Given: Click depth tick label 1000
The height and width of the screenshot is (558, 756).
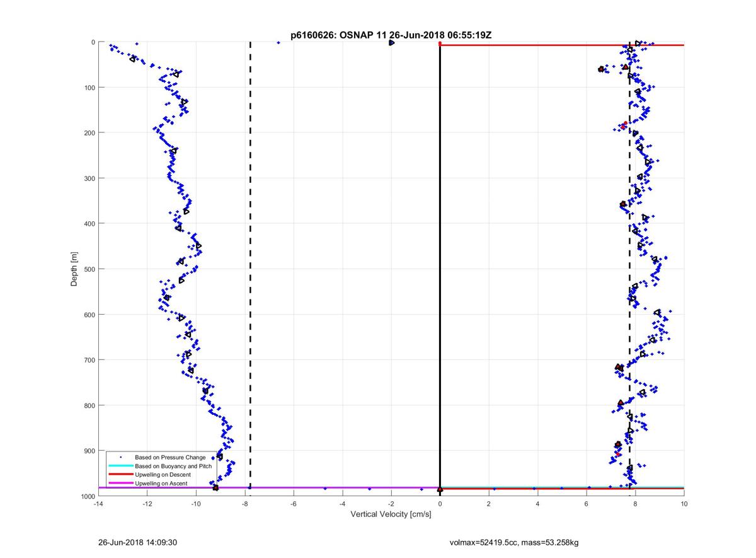Looking at the screenshot, I should (88, 496).
